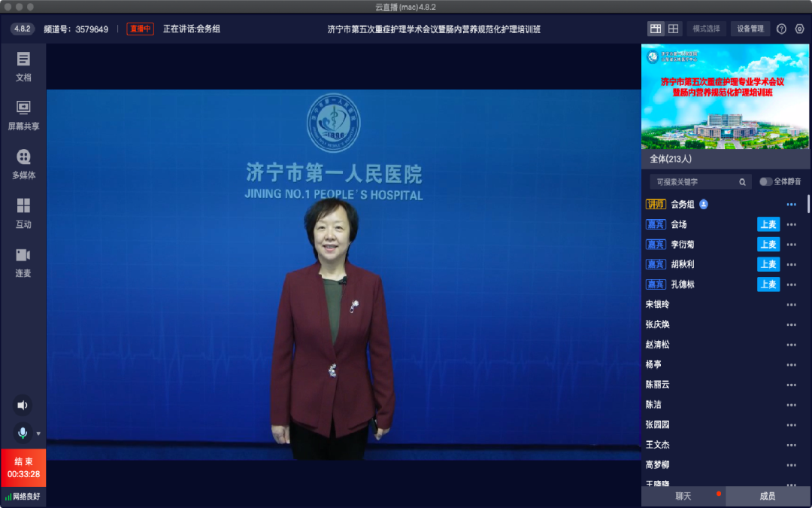This screenshot has width=812, height=508.
Task: Open more options for 陈洁
Action: point(791,405)
